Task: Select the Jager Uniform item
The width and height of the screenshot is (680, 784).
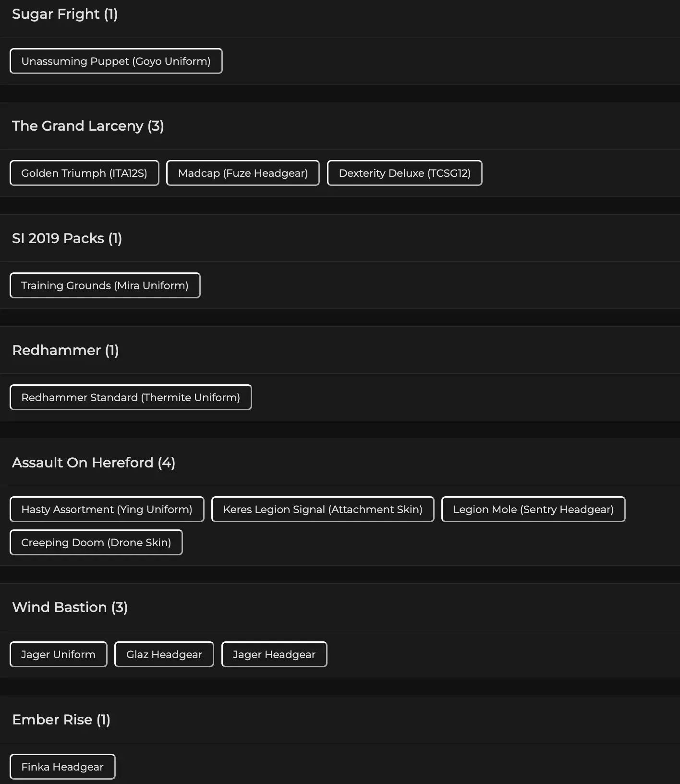Action: pos(58,654)
